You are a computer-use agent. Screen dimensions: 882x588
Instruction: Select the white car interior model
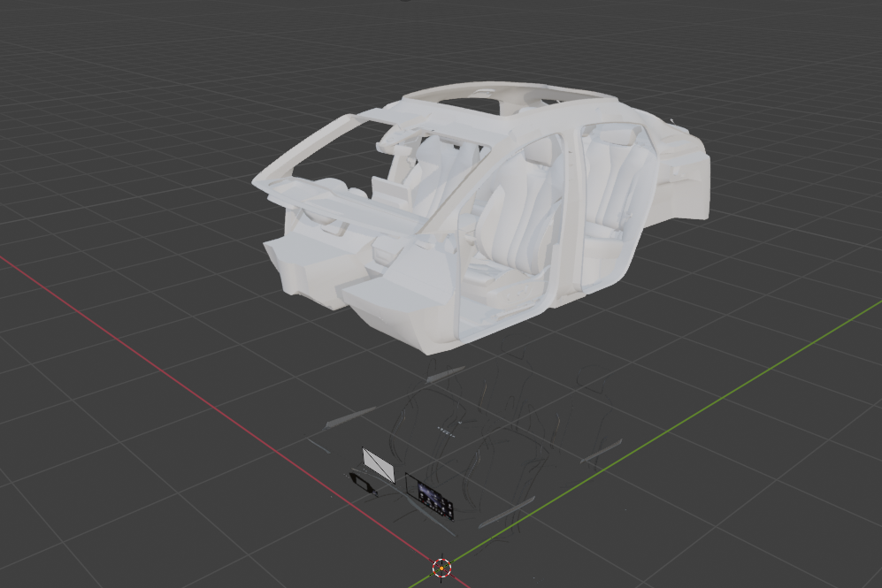481,219
